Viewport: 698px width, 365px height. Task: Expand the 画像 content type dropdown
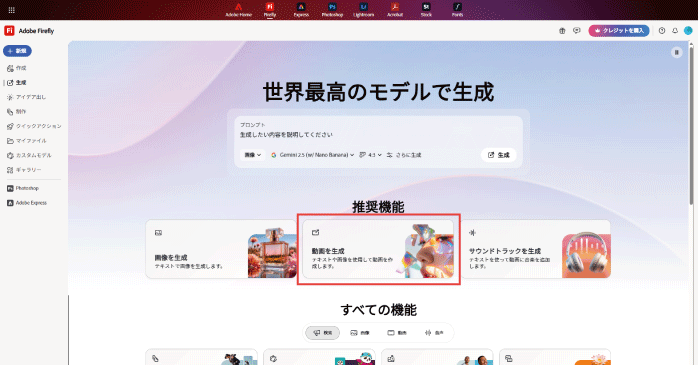tap(252, 155)
